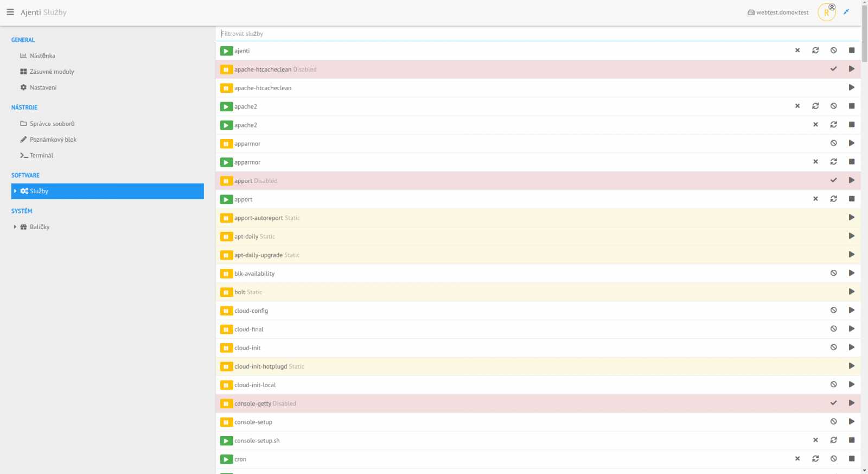The image size is (868, 474).
Task: Enable the apport Disabled service with the checkmark
Action: tap(834, 180)
